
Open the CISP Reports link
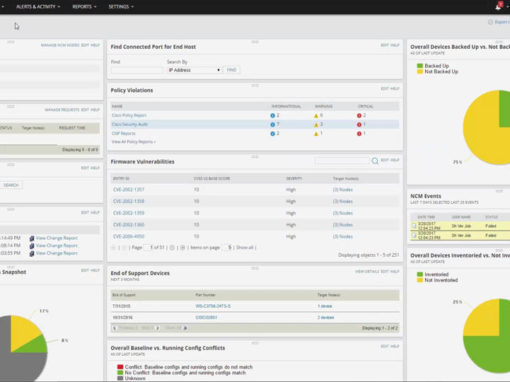pyautogui.click(x=124, y=133)
